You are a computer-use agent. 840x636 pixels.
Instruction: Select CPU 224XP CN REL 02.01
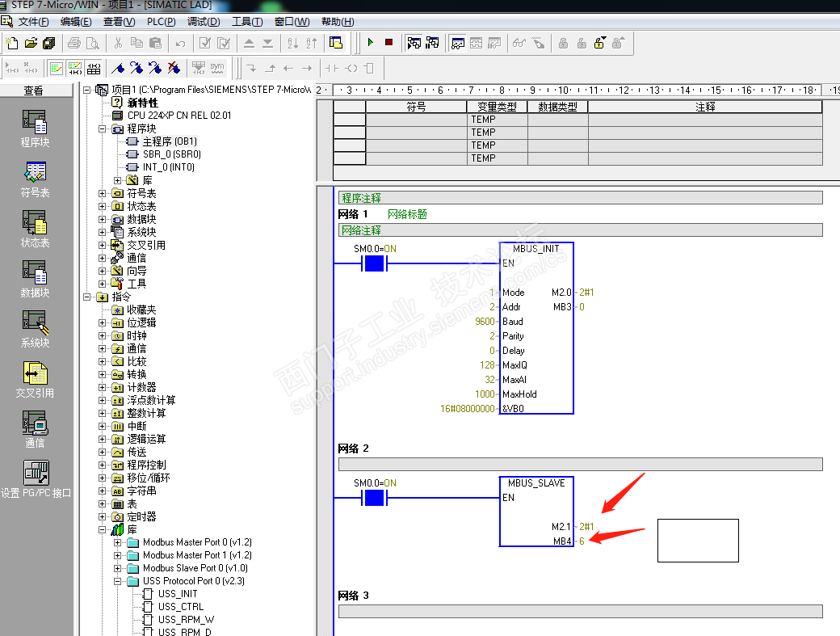pos(179,116)
